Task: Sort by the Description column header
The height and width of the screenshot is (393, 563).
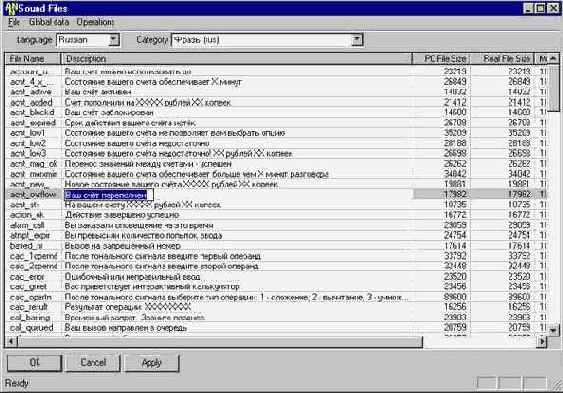Action: click(x=236, y=59)
